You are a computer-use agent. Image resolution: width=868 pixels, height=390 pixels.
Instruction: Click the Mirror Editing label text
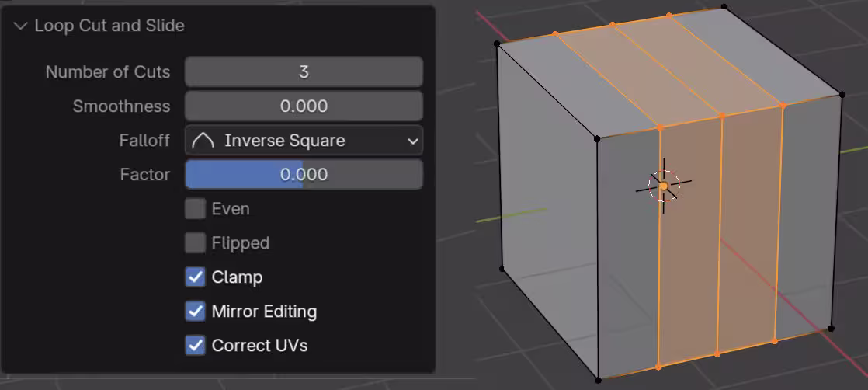point(264,312)
